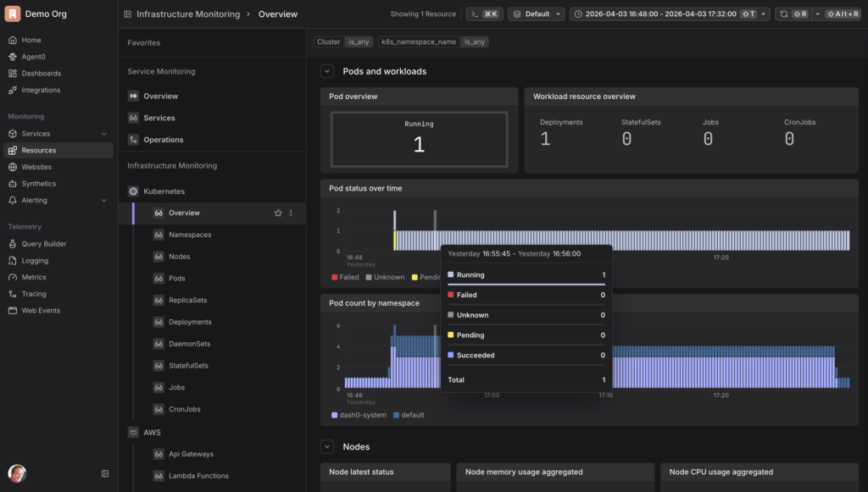Collapse the left sidebar with bottom icon
The width and height of the screenshot is (868, 492).
(105, 473)
